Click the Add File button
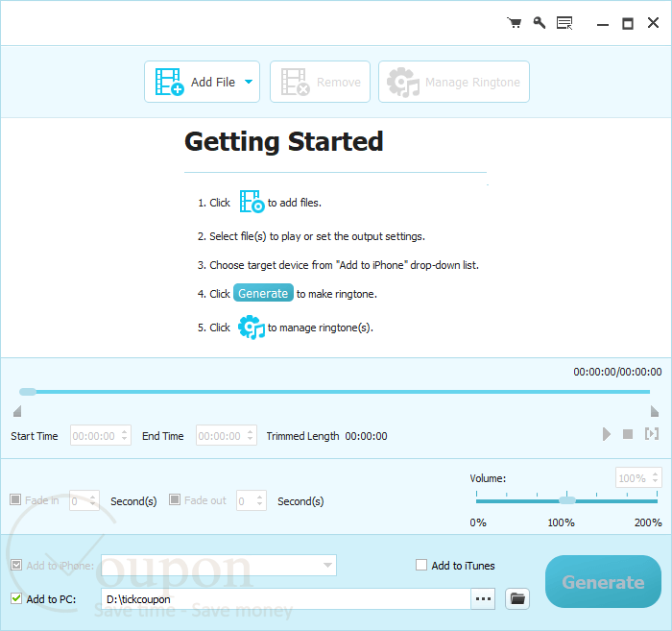This screenshot has height=631, width=672. [202, 82]
